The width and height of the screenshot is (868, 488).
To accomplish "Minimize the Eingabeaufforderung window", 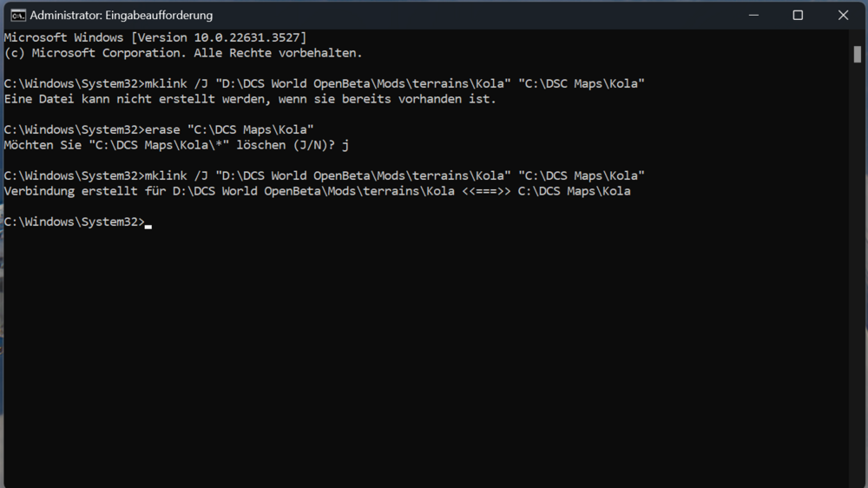I will [x=753, y=15].
